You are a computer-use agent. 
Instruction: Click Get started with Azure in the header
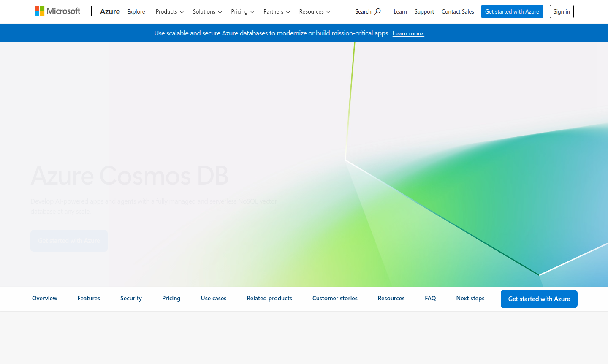point(512,11)
